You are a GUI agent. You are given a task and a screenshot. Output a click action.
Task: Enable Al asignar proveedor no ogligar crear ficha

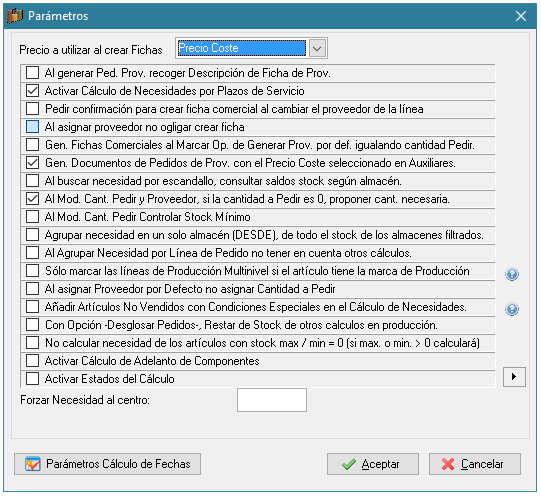[x=32, y=127]
